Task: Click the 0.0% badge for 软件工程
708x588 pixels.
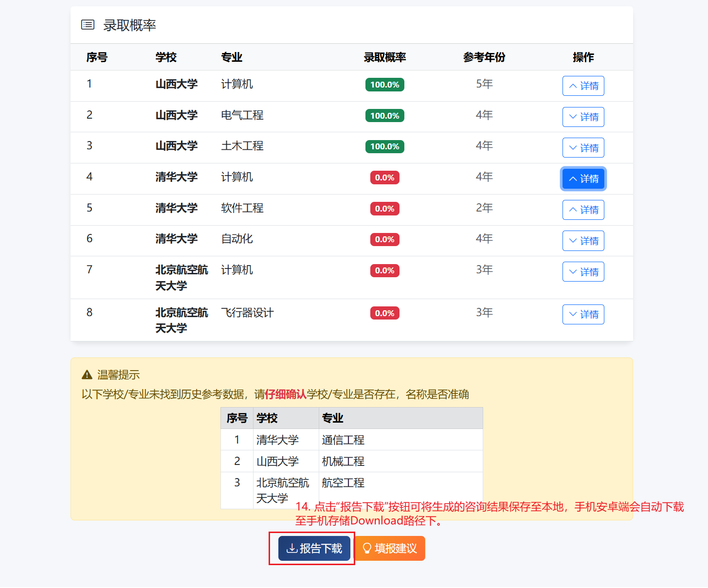Action: click(385, 209)
